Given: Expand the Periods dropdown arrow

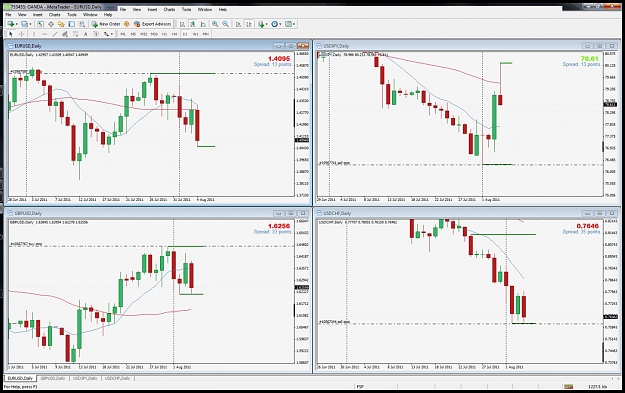Looking at the screenshot, I should [x=280, y=24].
